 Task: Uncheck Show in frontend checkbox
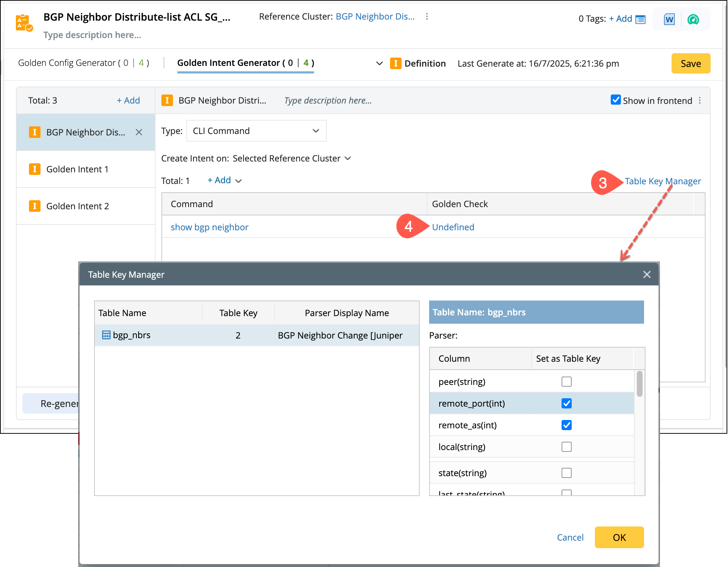click(x=615, y=100)
